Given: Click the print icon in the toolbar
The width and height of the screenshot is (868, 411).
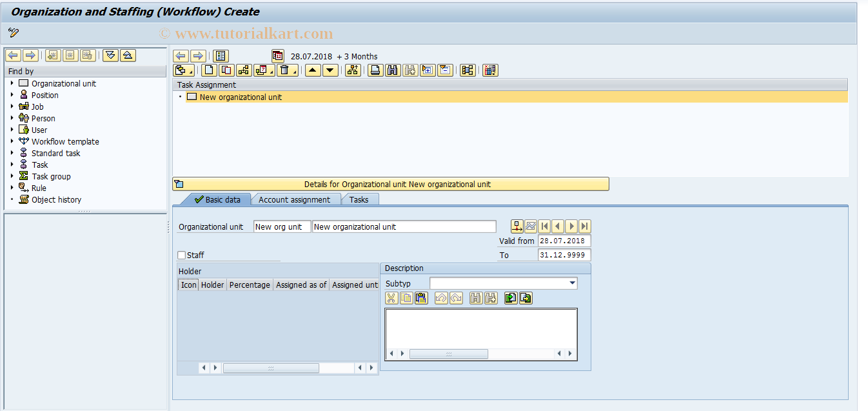Looking at the screenshot, I should pyautogui.click(x=376, y=70).
